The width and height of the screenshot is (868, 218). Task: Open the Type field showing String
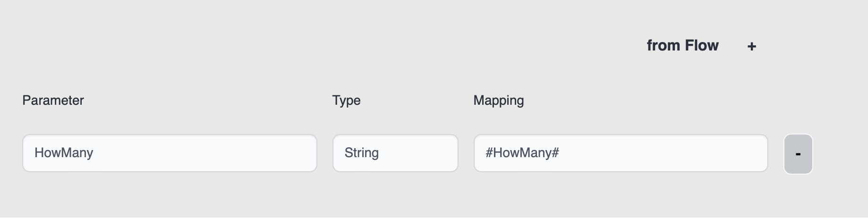[395, 153]
